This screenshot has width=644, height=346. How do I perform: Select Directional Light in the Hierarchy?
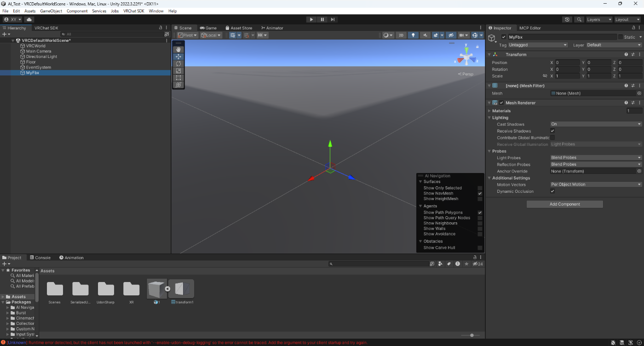point(41,57)
